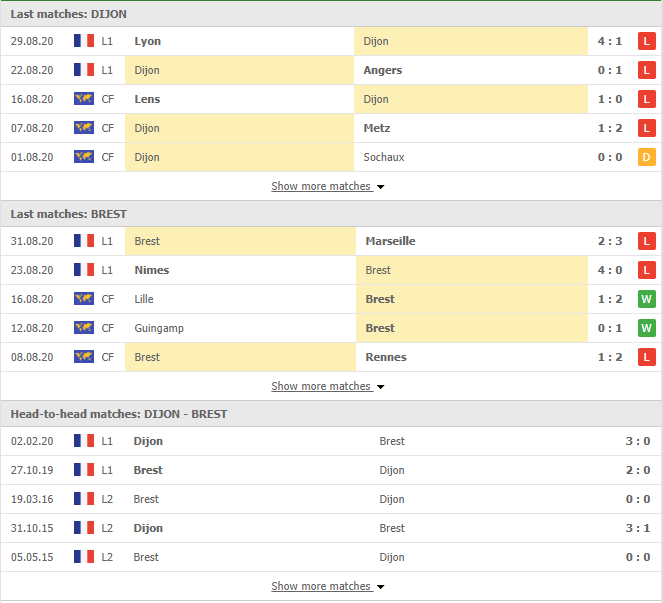663x603 pixels.
Task: Click the green W badge for Lille vs Brest
Action: pyautogui.click(x=647, y=299)
